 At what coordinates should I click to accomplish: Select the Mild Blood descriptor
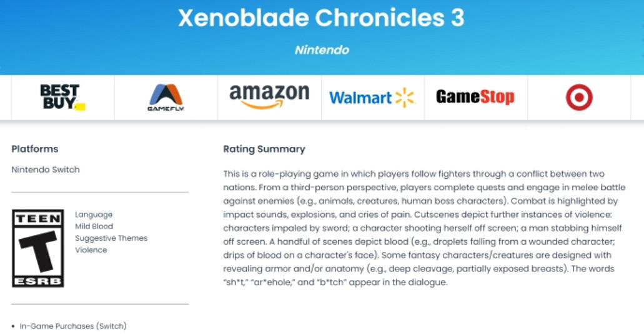pos(94,226)
